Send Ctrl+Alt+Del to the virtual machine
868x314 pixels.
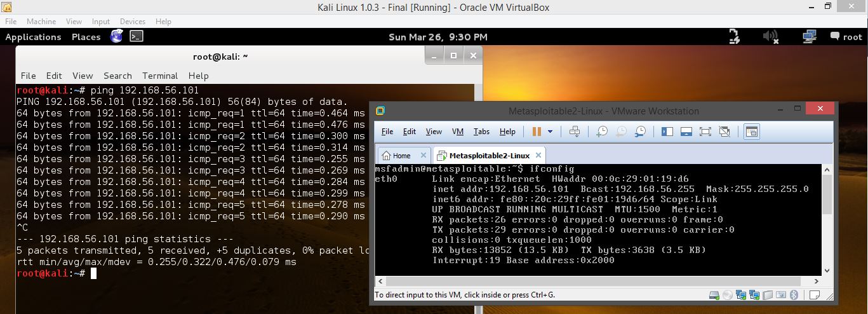coord(575,132)
